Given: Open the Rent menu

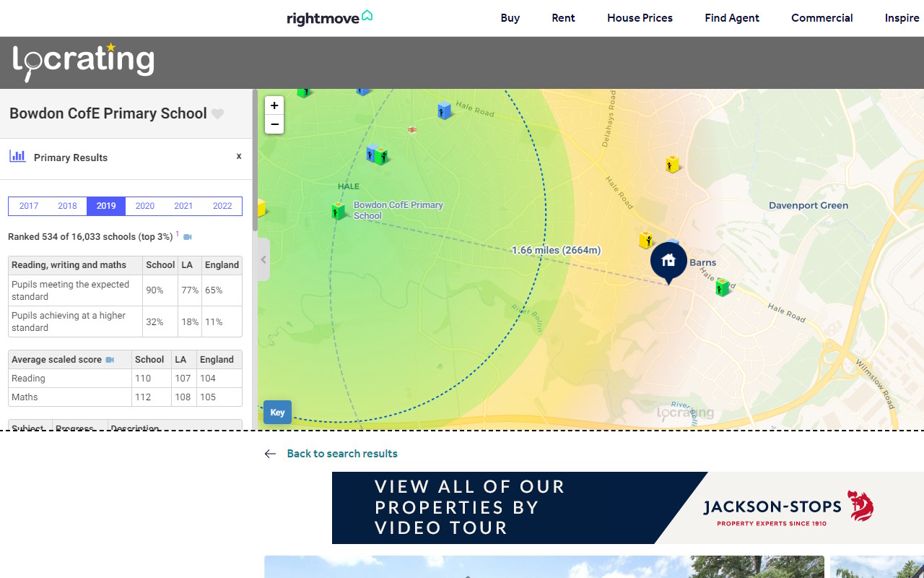Looking at the screenshot, I should 563,18.
